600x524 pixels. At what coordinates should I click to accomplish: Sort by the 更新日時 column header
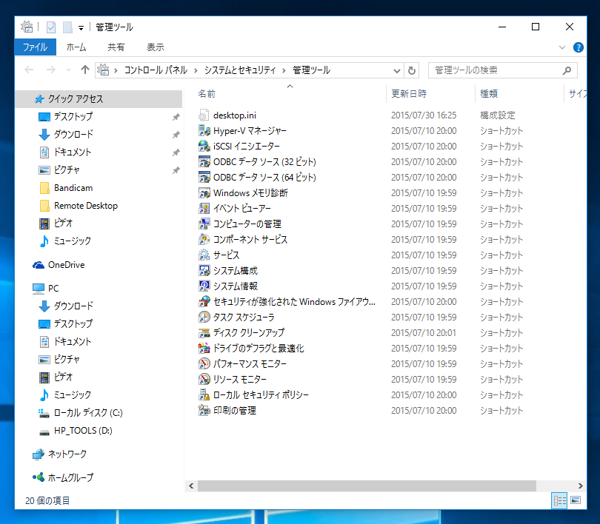pyautogui.click(x=409, y=94)
